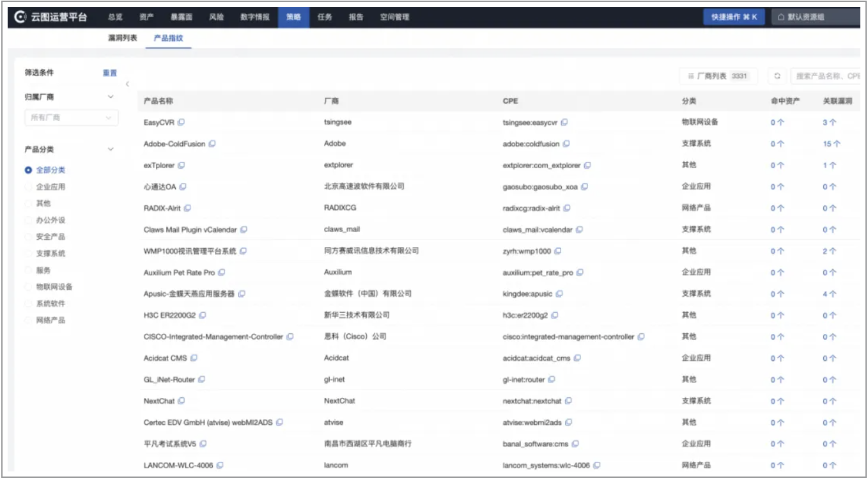This screenshot has height=481, width=868.
Task: Click the refresh icon beside vendor list
Action: [x=777, y=76]
